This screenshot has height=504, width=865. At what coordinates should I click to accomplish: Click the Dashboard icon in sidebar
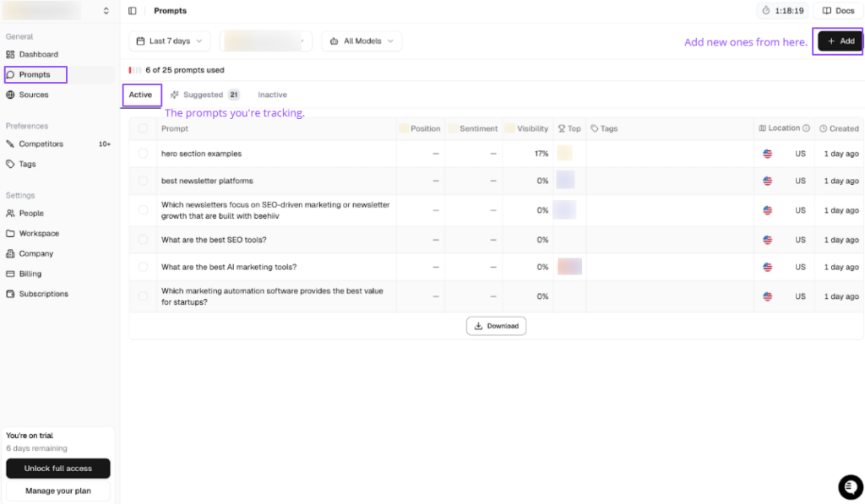coord(10,55)
